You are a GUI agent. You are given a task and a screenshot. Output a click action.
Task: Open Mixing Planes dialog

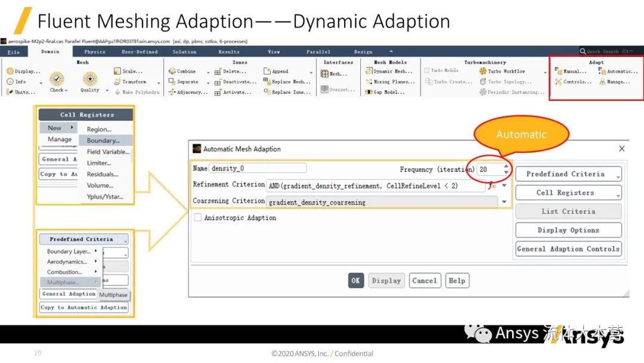[390, 81]
